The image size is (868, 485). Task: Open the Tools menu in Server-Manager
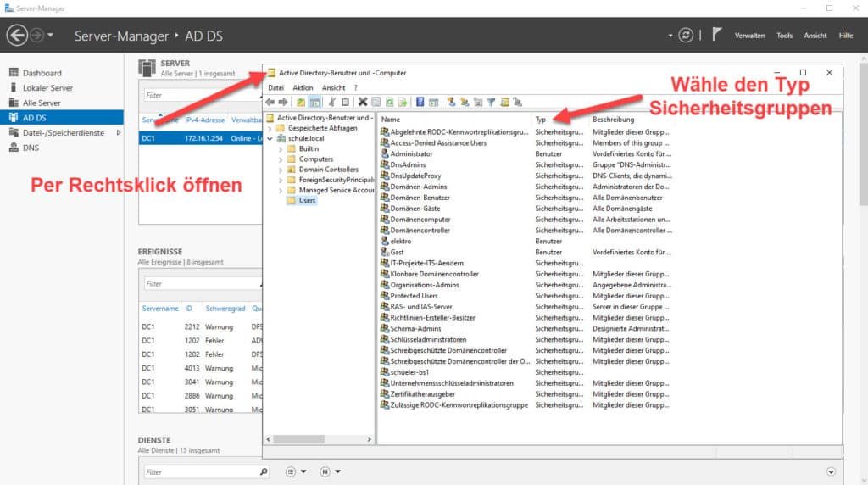click(784, 36)
